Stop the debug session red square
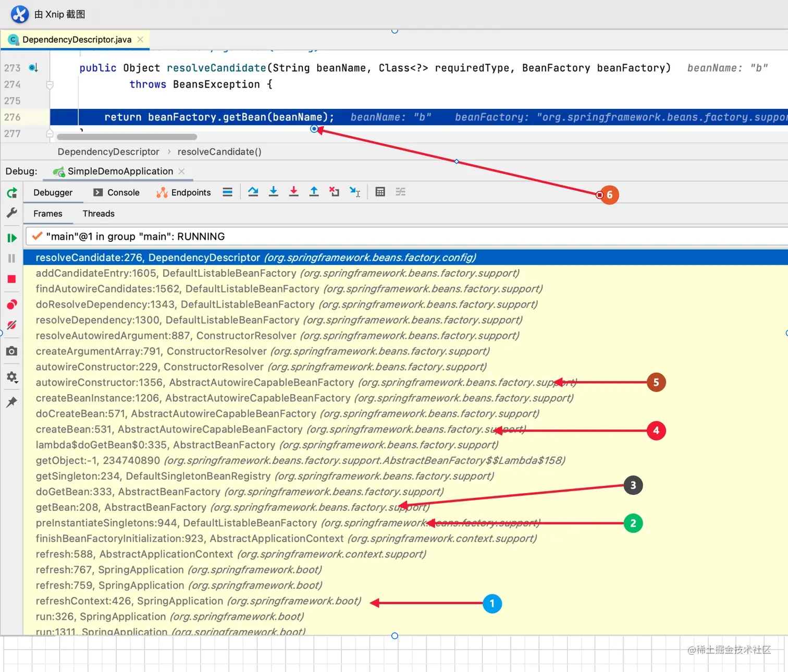This screenshot has height=672, width=788. tap(12, 279)
